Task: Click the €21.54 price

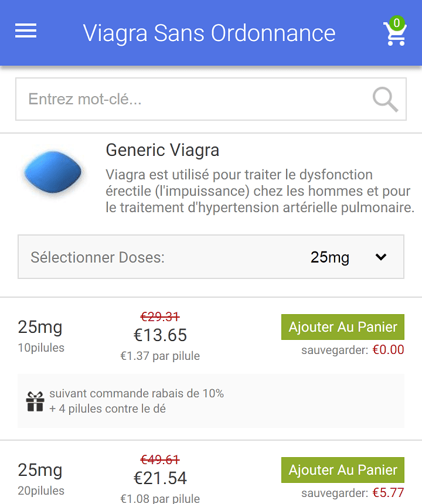Action: pos(160,478)
